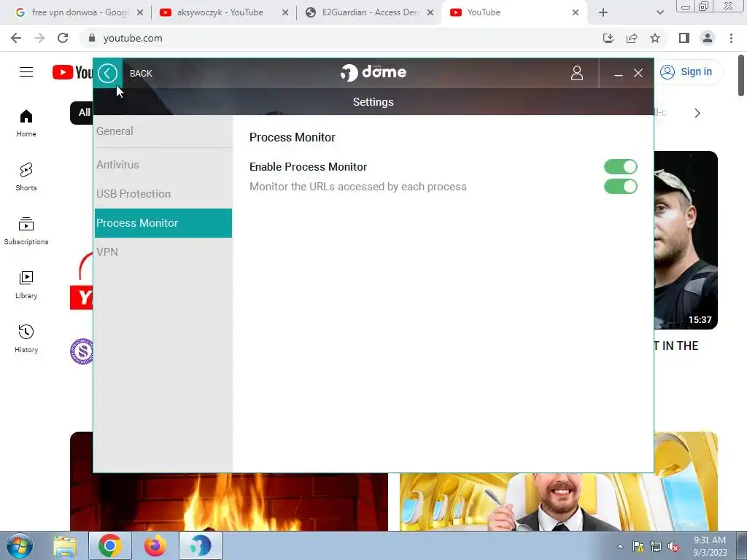
Task: Open Chrome three-dot menu
Action: [731, 38]
